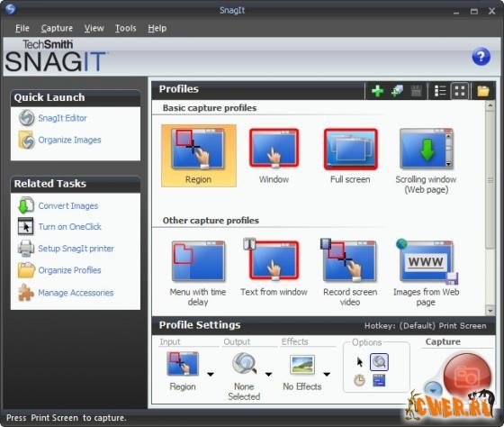Expand the Effects dropdown arrow

click(327, 374)
